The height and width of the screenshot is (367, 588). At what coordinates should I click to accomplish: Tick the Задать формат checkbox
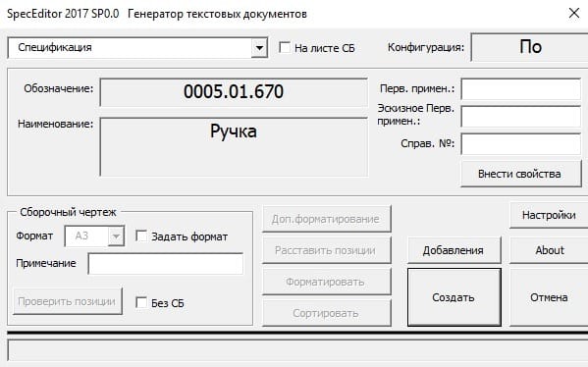point(141,236)
